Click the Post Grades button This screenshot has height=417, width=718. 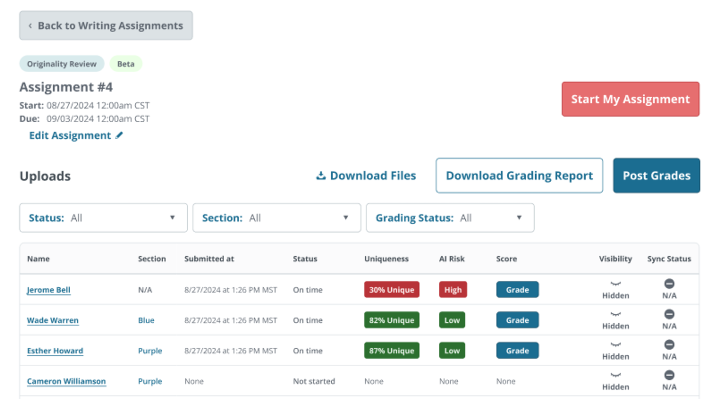pyautogui.click(x=657, y=176)
